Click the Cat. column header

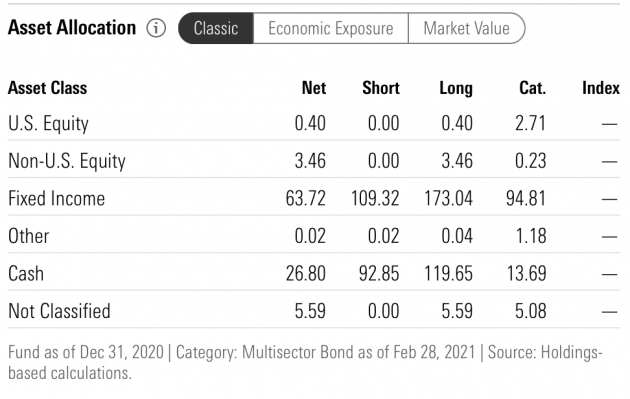click(x=532, y=88)
